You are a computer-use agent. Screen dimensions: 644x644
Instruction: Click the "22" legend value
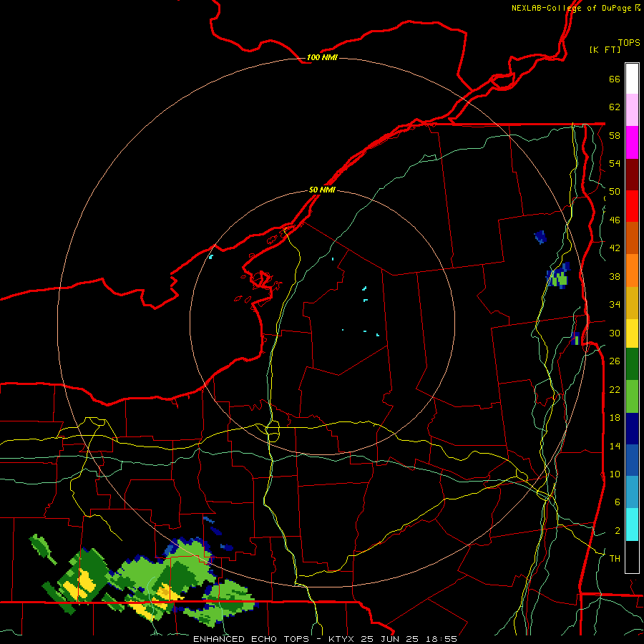pos(615,389)
